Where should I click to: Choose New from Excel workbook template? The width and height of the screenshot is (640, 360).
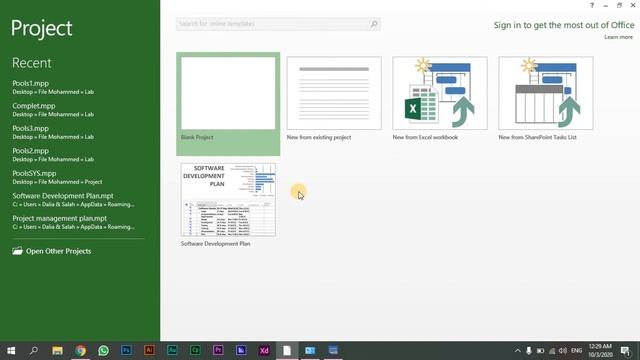pos(440,99)
